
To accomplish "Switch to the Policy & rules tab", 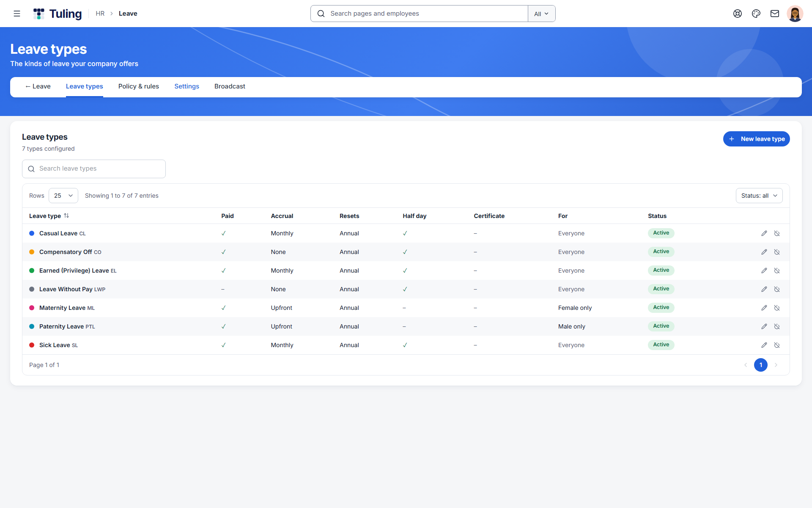I will pyautogui.click(x=139, y=86).
